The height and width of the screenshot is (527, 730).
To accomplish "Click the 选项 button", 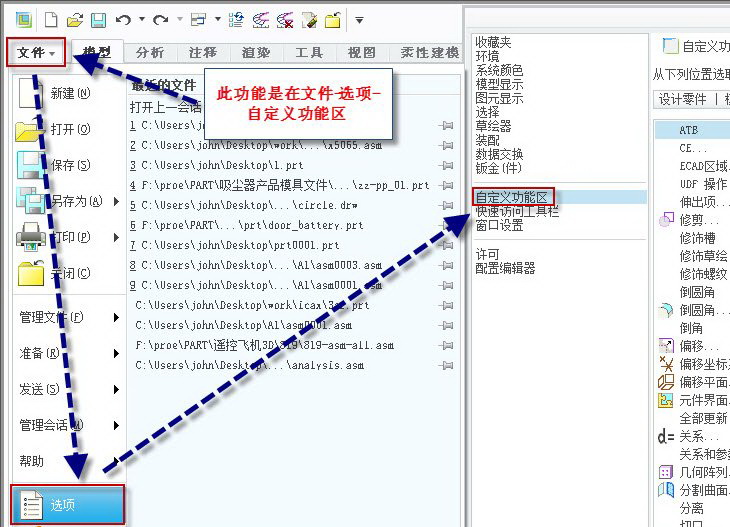I will (68, 505).
